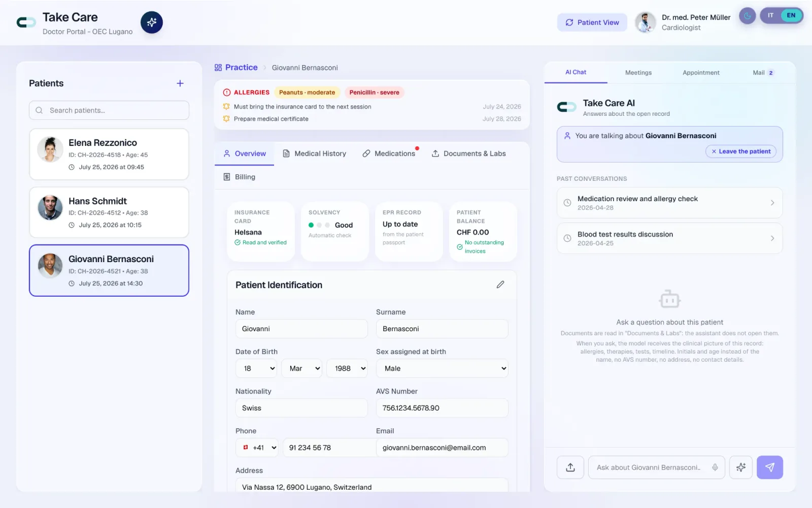Viewport: 812px width, 508px height.
Task: Open the birth day dropdown showing 18
Action: tap(256, 368)
